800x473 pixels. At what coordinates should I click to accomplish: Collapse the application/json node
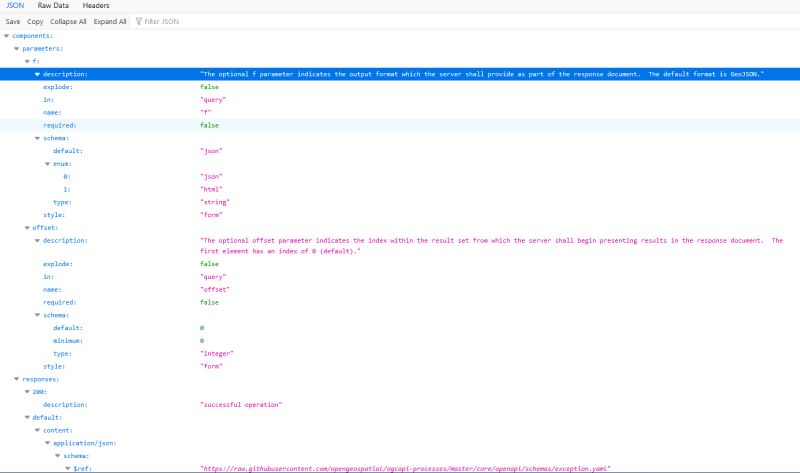point(47,443)
